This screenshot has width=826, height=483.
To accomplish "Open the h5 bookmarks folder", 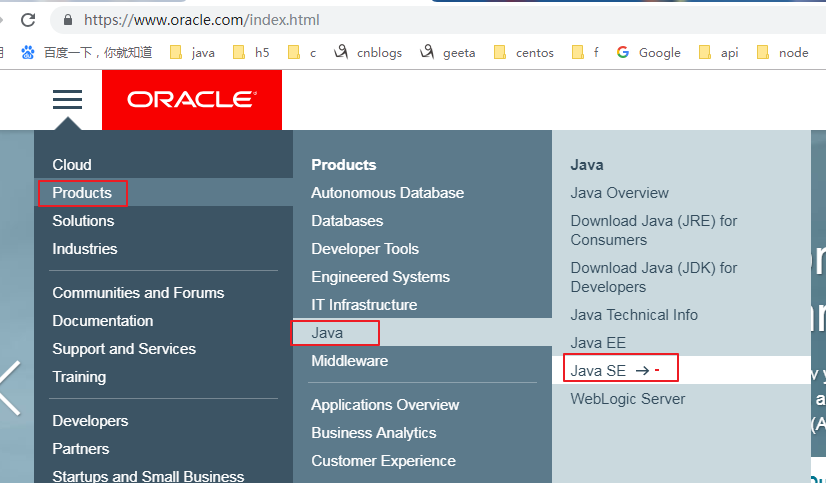I will click(x=251, y=52).
